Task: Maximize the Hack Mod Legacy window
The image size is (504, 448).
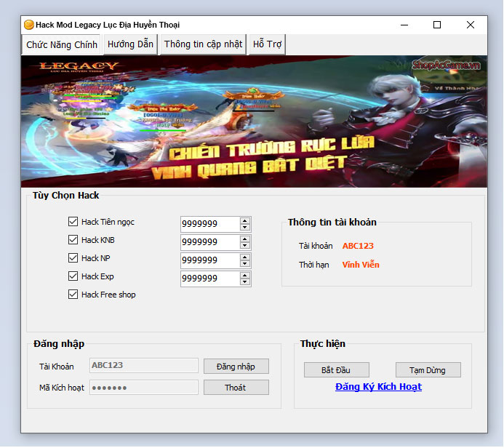Action: [x=437, y=25]
